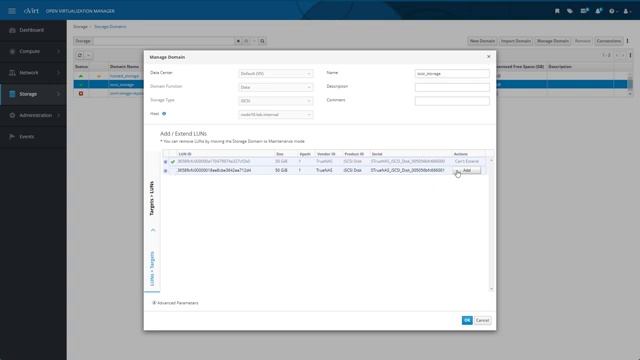Screen dimensions: 640x360
Task: Open the Storage Domains breadcrumb link
Action: 110,27
